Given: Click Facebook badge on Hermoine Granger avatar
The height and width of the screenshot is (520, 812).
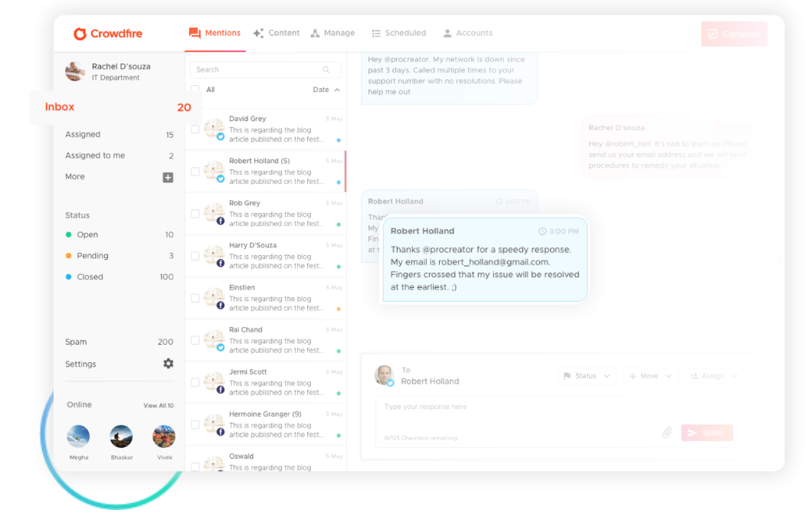Looking at the screenshot, I should click(221, 432).
